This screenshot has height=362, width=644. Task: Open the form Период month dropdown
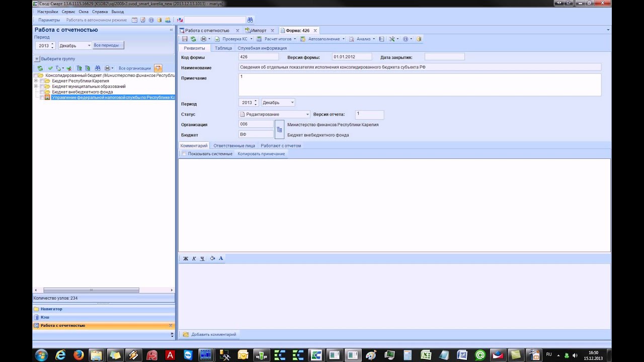coord(292,103)
